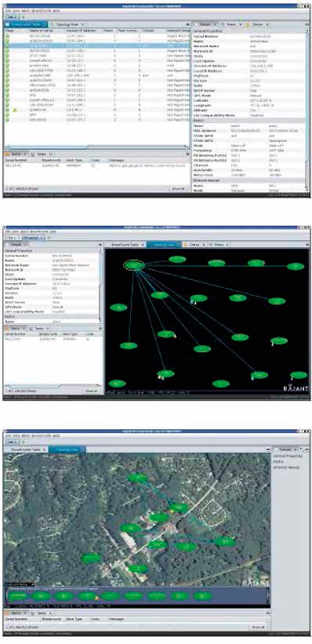Click the topology node at the far right of the top row
Viewport: 312px width, 644px height.
click(x=296, y=267)
